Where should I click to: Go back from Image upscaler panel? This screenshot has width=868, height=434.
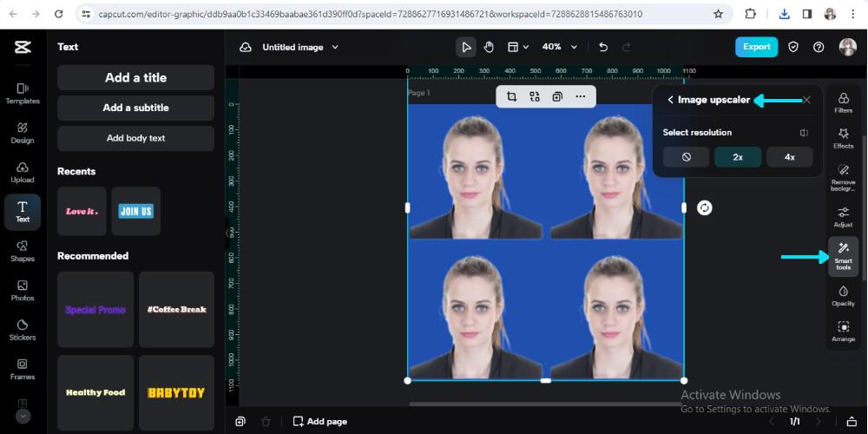(x=670, y=100)
